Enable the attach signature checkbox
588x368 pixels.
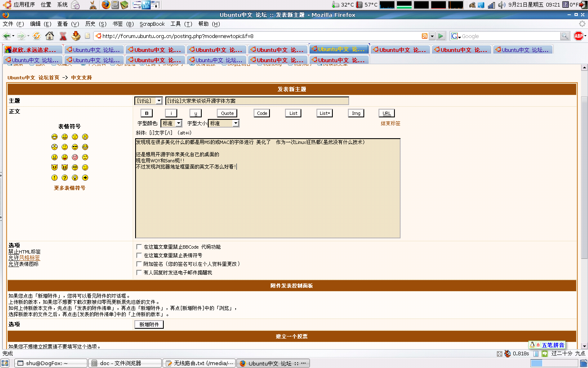pyautogui.click(x=139, y=264)
